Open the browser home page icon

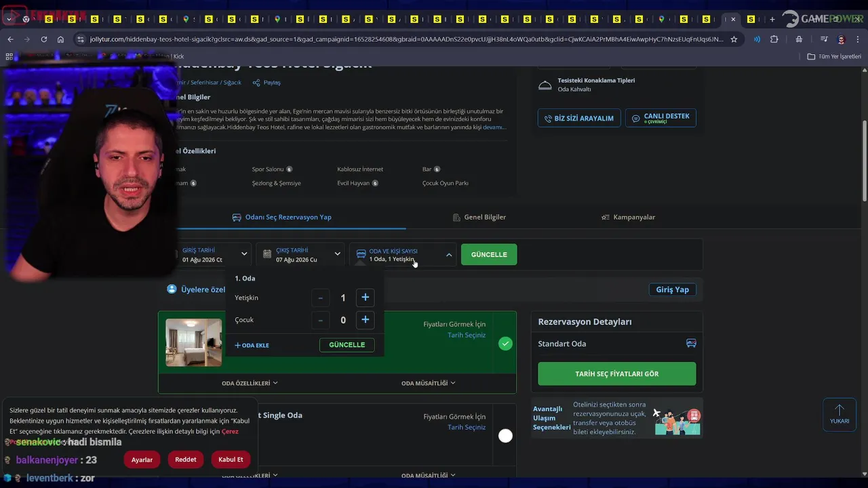point(60,39)
